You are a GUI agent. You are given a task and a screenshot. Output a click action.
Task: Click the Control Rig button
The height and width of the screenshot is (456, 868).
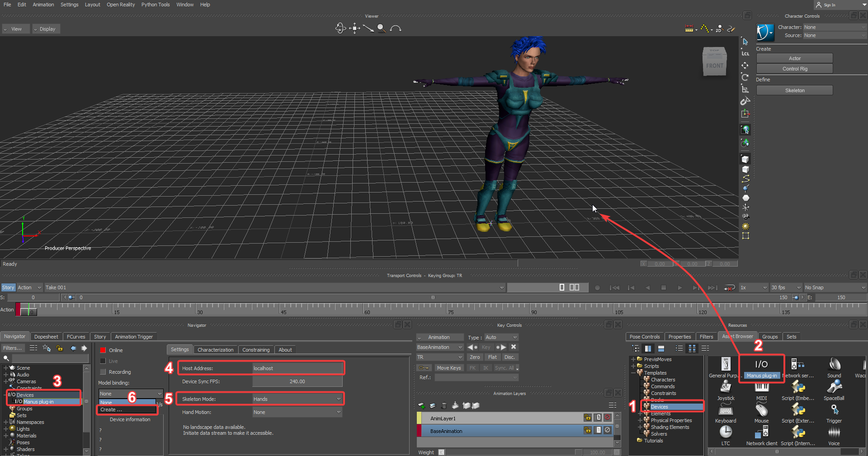pos(794,69)
